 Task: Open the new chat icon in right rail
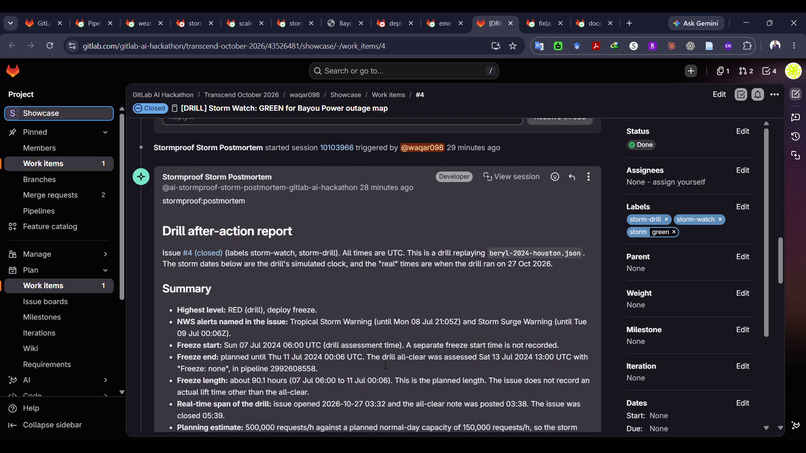[x=795, y=117]
